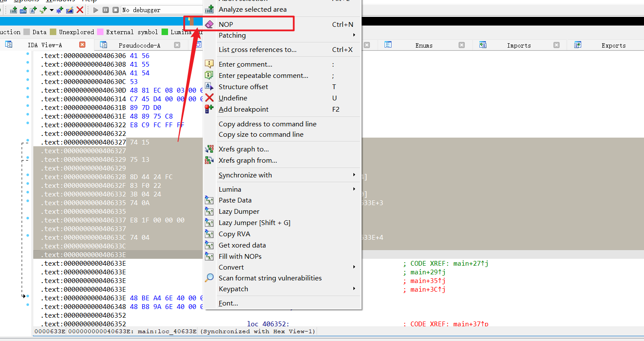Screen dimensions: 644x341
Task: Click the gray Data legend swatch
Action: coord(27,32)
